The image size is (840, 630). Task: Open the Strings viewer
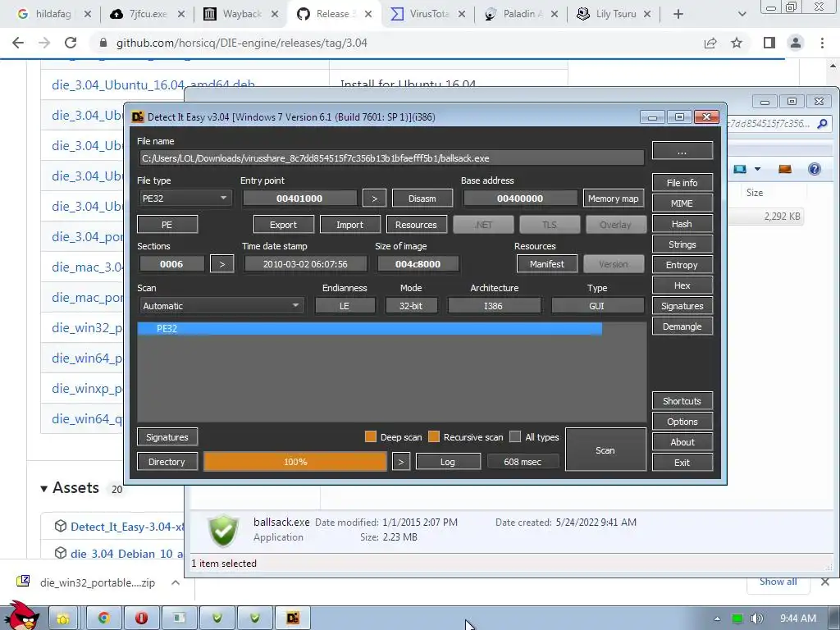[x=682, y=244]
